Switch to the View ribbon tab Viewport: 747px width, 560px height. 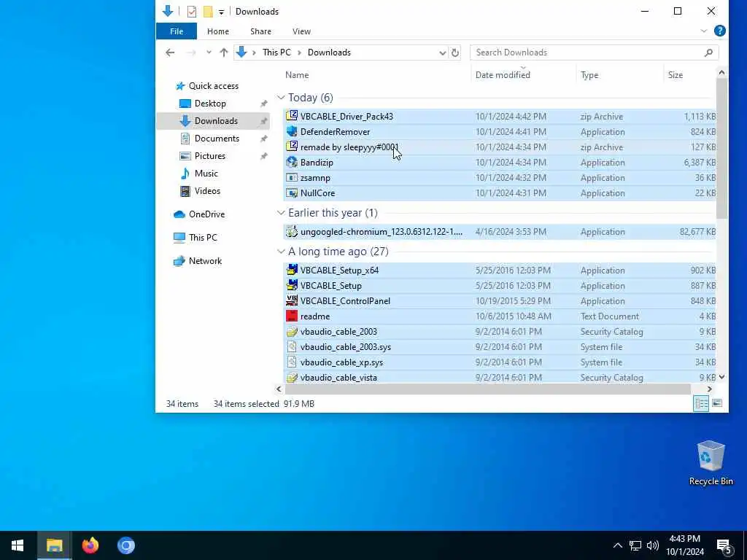pos(301,31)
